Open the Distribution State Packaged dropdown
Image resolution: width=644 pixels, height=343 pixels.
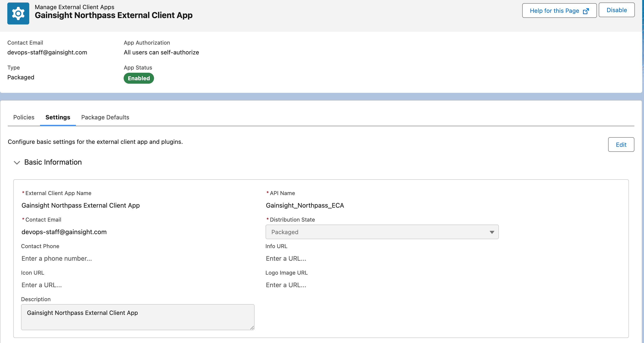point(382,232)
